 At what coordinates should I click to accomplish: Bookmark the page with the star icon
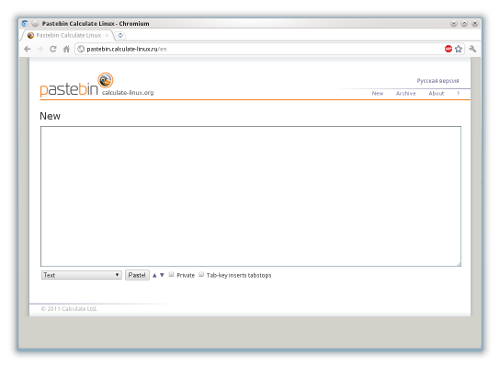coord(458,49)
